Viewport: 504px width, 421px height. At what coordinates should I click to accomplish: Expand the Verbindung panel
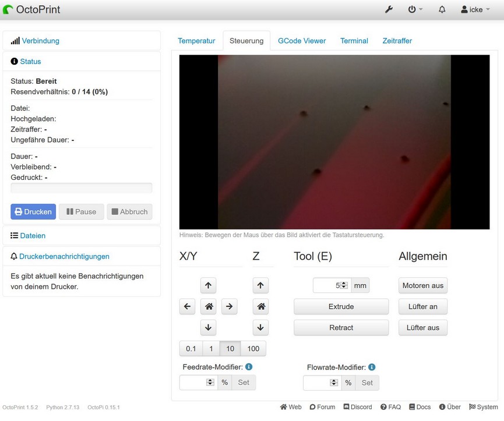[41, 41]
